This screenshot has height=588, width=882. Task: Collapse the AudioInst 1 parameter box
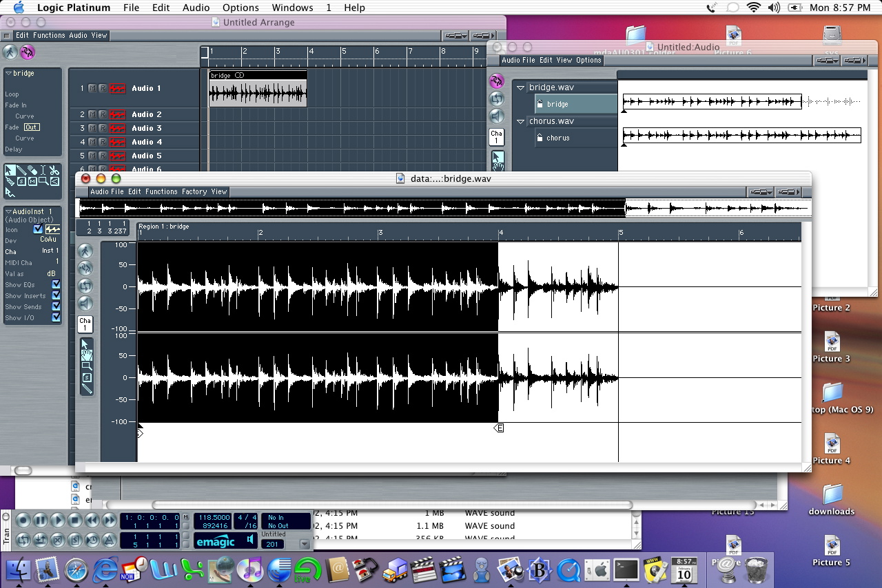tap(8, 212)
